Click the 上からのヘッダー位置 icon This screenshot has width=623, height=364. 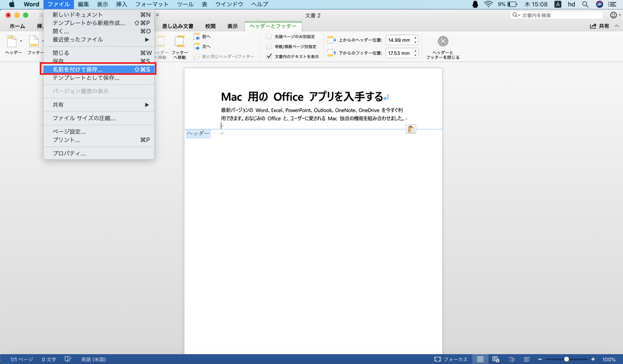(x=331, y=40)
